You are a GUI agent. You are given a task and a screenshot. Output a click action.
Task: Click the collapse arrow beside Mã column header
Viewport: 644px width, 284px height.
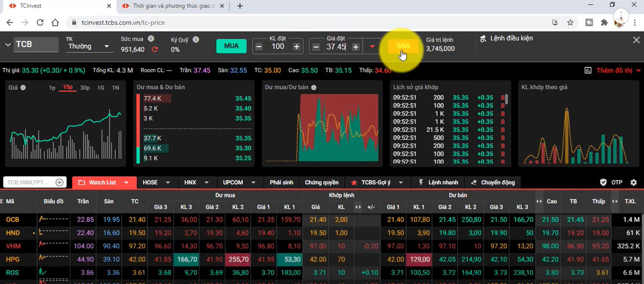pos(2,201)
